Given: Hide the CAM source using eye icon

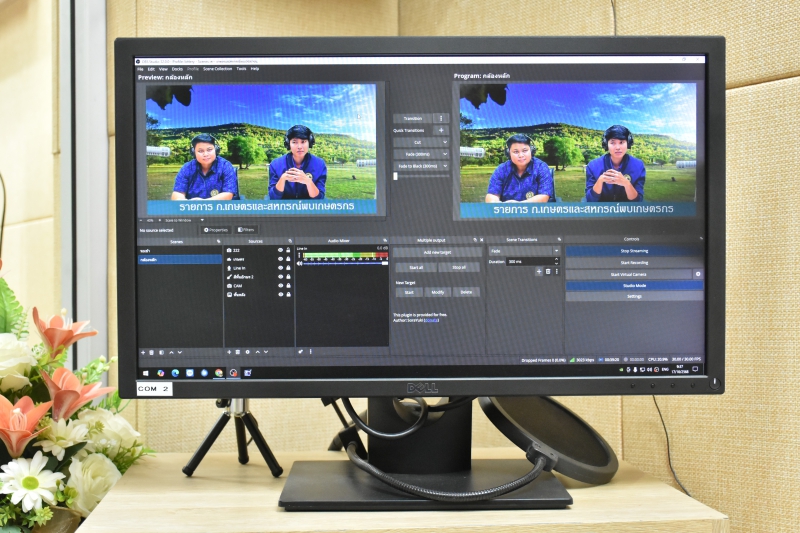Looking at the screenshot, I should point(280,286).
